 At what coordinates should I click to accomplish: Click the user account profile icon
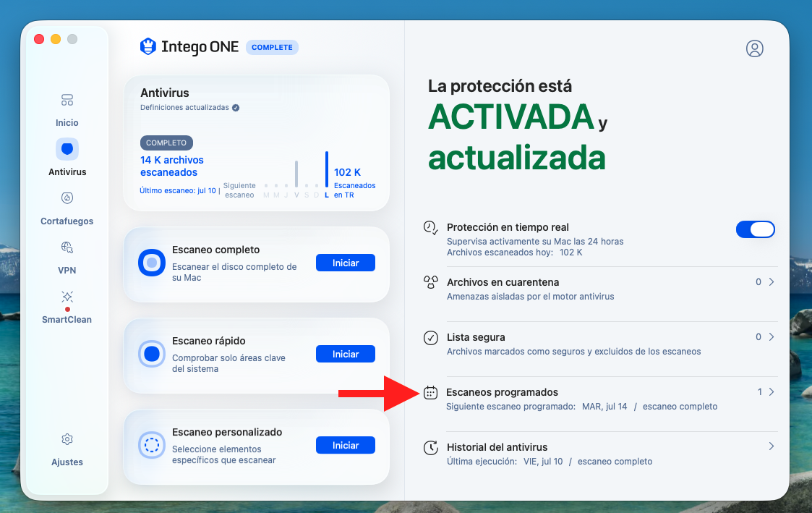tap(755, 48)
